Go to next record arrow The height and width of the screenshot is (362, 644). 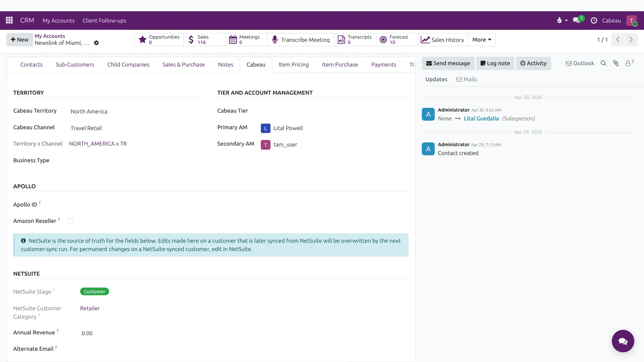[631, 40]
